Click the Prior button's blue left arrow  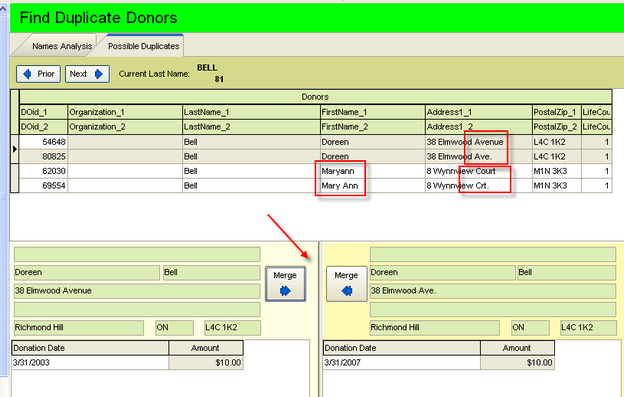pyautogui.click(x=27, y=74)
